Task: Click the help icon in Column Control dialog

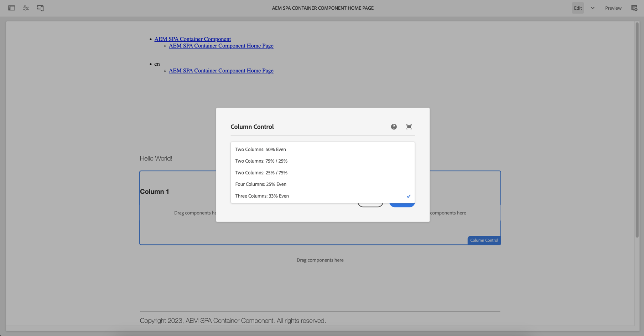Action: pyautogui.click(x=393, y=127)
